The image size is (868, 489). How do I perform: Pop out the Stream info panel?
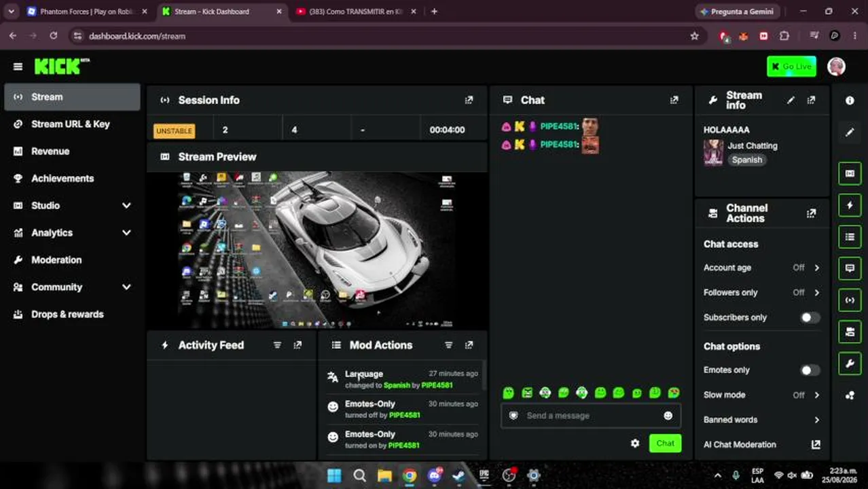pos(811,100)
